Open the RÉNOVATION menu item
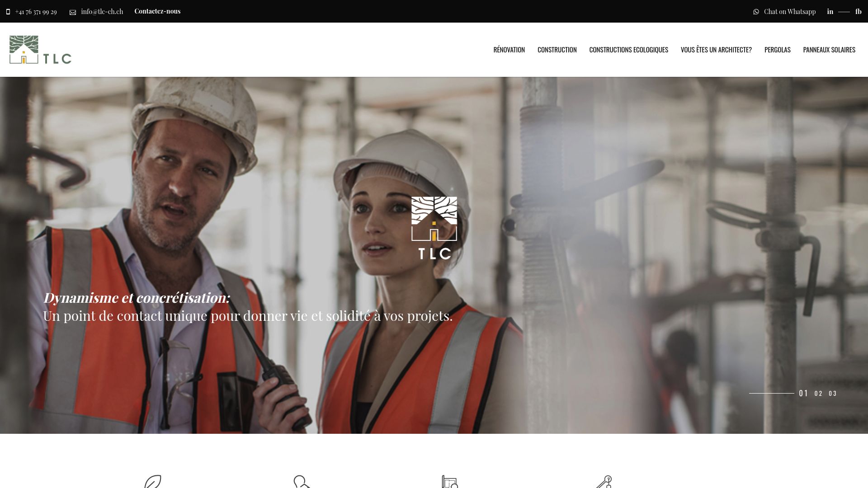Screen dimensions: 868x488 tap(509, 50)
